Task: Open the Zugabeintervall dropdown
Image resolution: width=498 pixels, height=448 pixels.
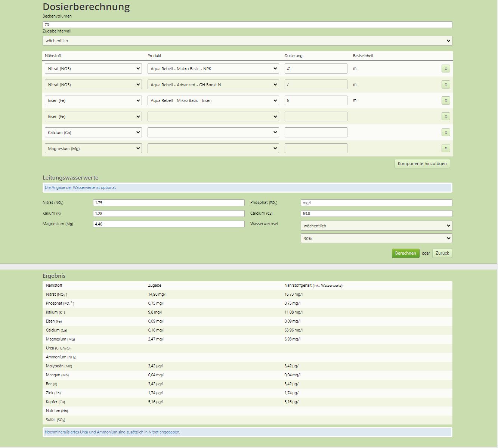Action: pos(247,41)
